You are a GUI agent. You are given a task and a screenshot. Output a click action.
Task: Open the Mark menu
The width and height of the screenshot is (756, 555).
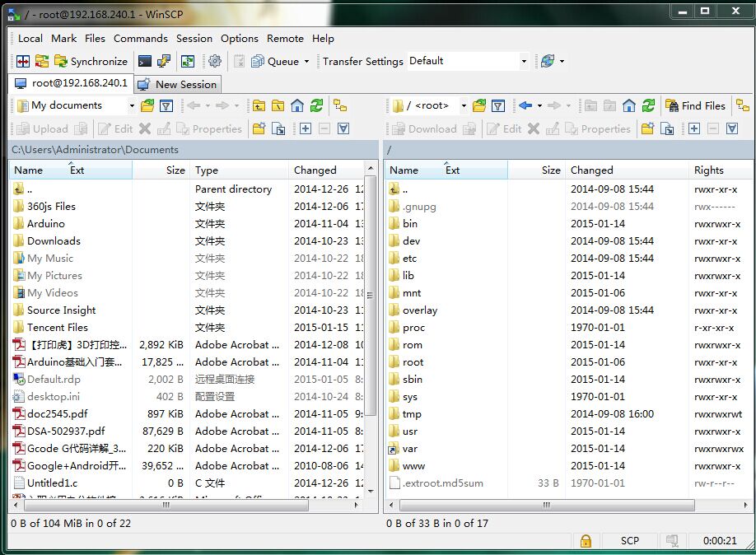coord(64,39)
